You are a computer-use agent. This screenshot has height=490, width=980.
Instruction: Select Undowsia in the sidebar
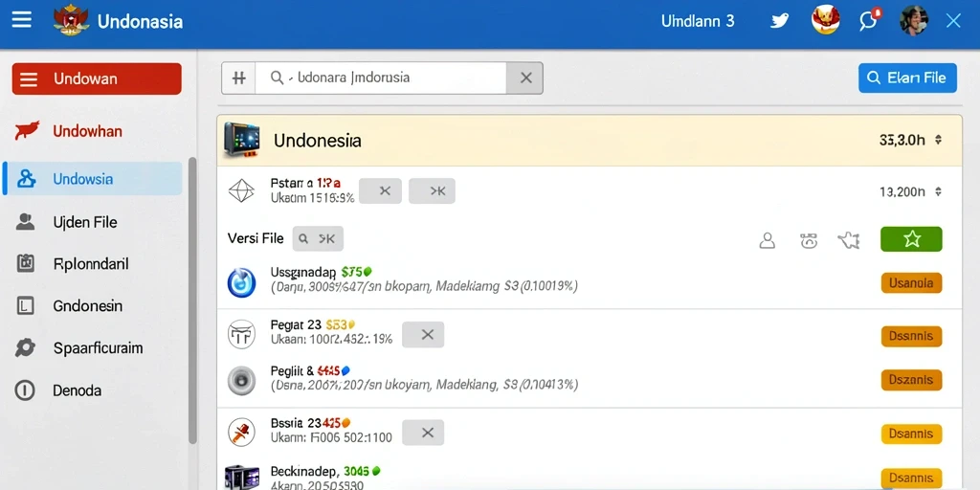coord(93,179)
